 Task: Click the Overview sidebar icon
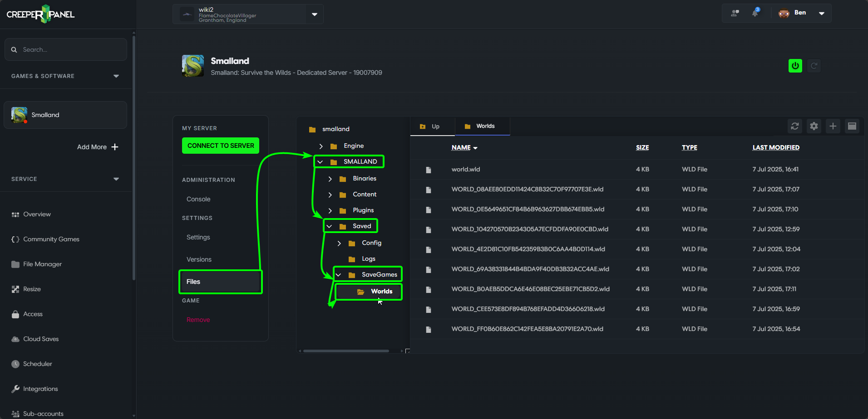point(15,214)
